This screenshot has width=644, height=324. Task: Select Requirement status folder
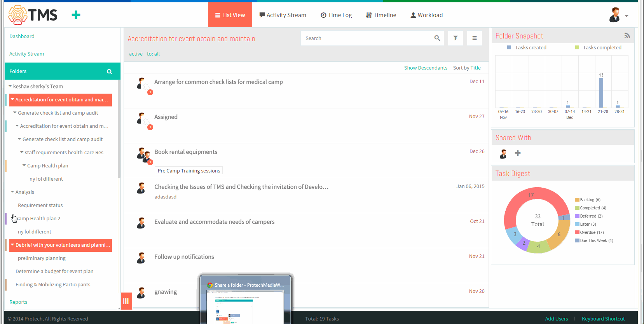coord(40,205)
